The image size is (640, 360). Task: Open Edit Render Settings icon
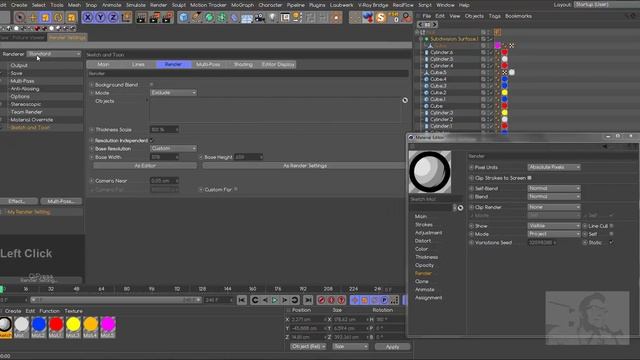(x=167, y=18)
